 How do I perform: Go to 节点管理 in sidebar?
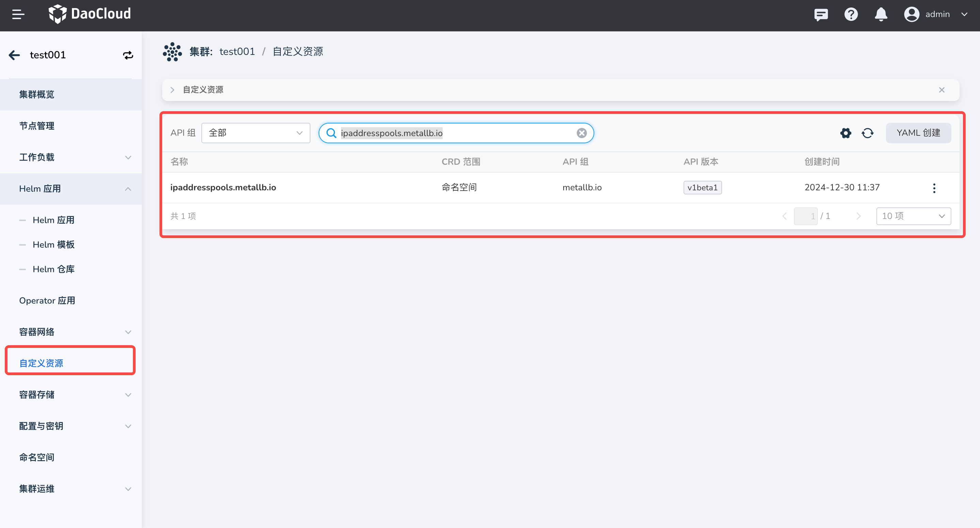point(37,126)
